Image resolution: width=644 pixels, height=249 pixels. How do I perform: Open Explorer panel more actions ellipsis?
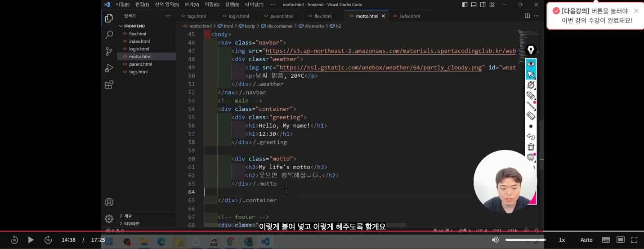168,16
